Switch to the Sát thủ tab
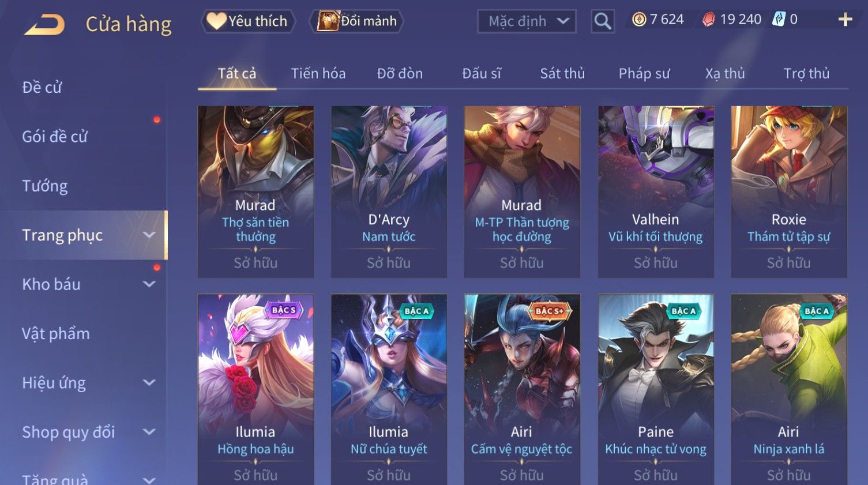 pos(562,74)
